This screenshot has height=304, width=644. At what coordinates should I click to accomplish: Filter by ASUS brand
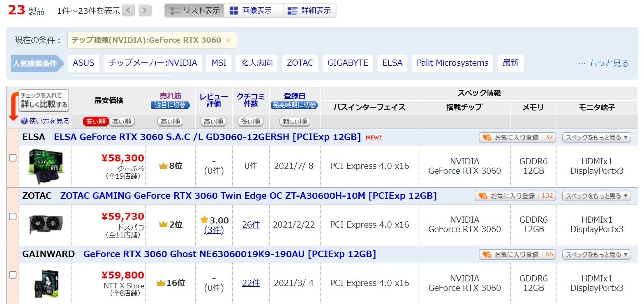coord(83,63)
